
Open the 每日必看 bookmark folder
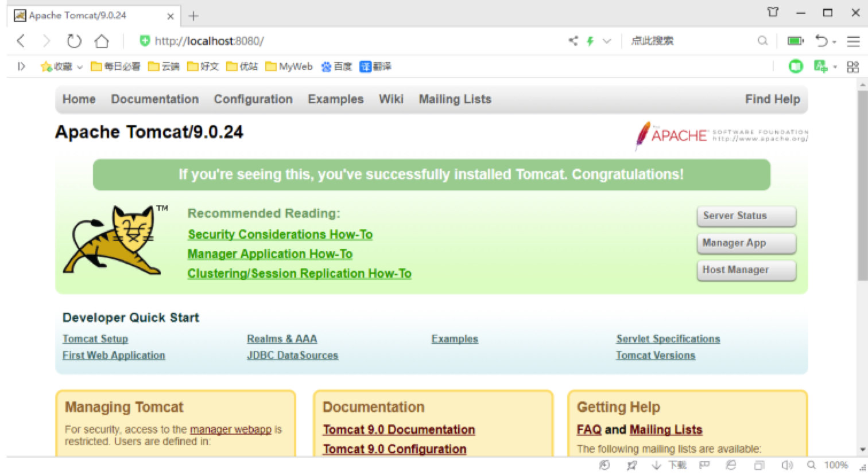[115, 67]
